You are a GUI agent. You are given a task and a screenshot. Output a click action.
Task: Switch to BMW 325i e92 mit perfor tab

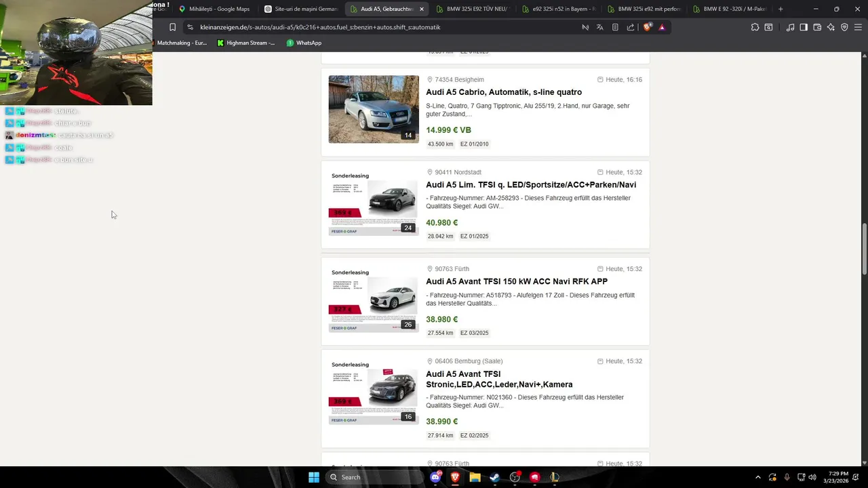pos(644,9)
